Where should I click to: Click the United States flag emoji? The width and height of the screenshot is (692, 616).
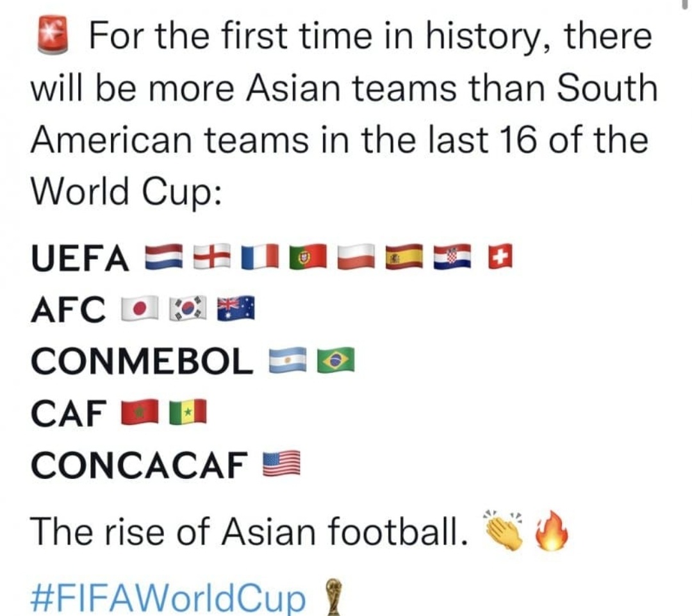pos(281,464)
